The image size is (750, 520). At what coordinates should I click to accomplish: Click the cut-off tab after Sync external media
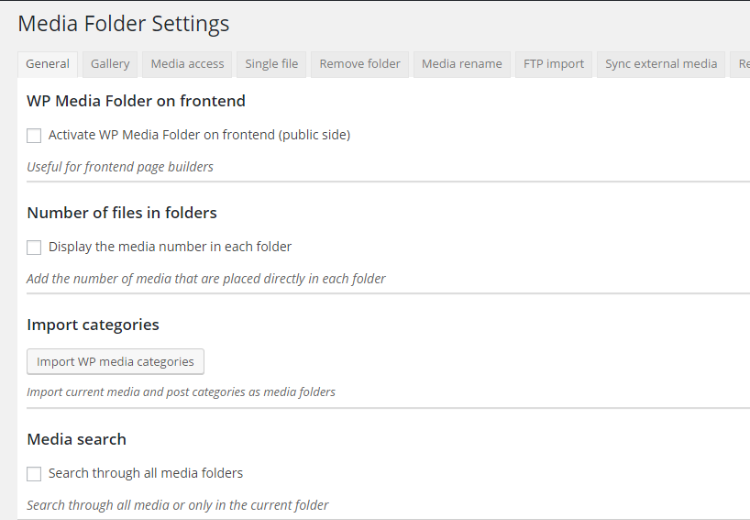click(x=742, y=64)
